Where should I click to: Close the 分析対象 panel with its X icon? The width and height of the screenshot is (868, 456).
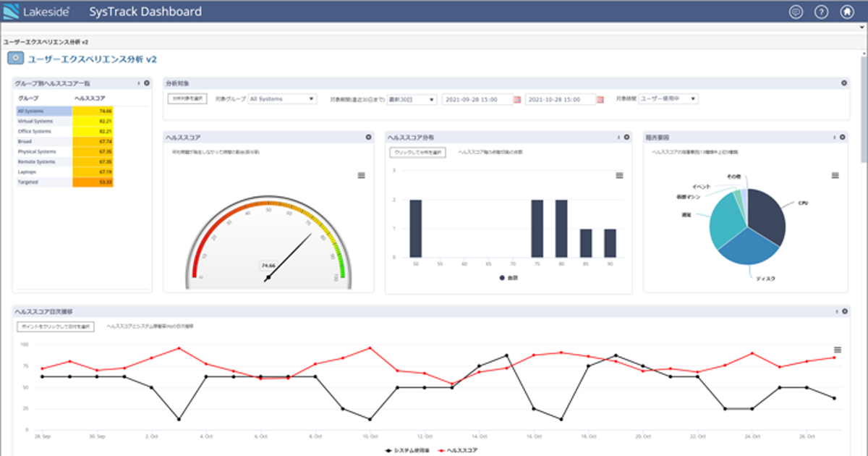pos(843,83)
